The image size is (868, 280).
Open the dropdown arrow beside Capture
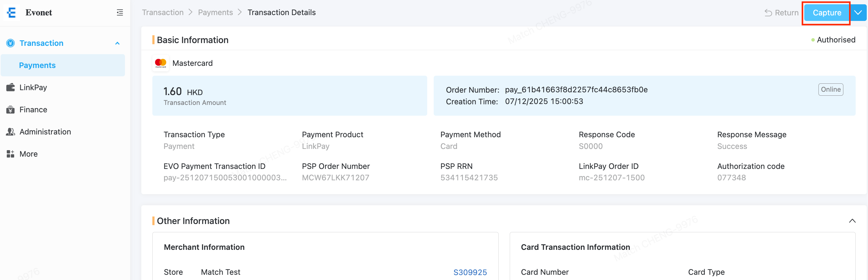tap(858, 13)
